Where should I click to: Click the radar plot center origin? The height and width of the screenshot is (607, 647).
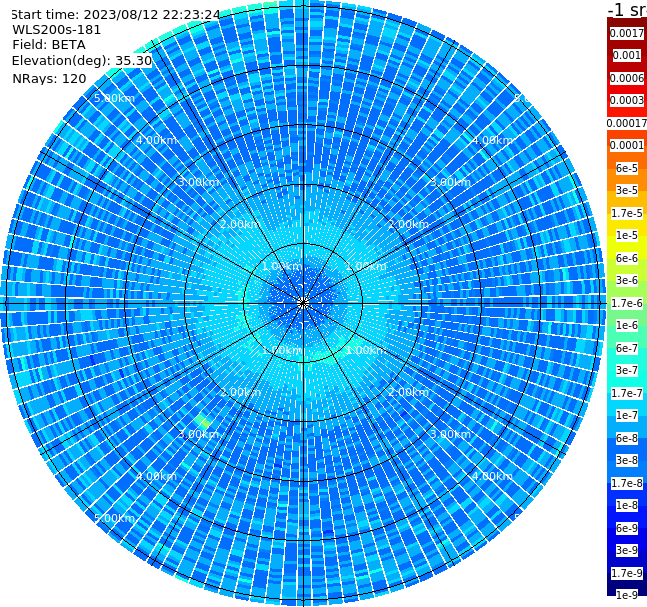[303, 304]
